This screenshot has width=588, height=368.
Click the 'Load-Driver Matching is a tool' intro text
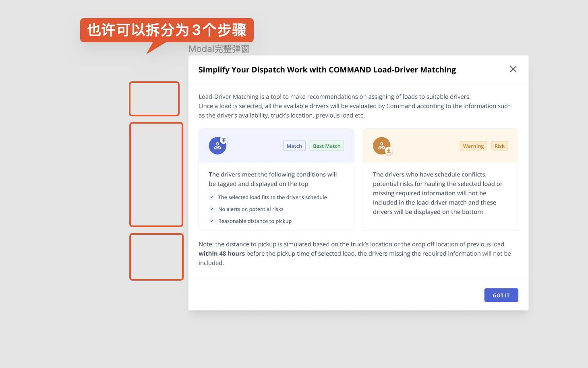point(354,106)
